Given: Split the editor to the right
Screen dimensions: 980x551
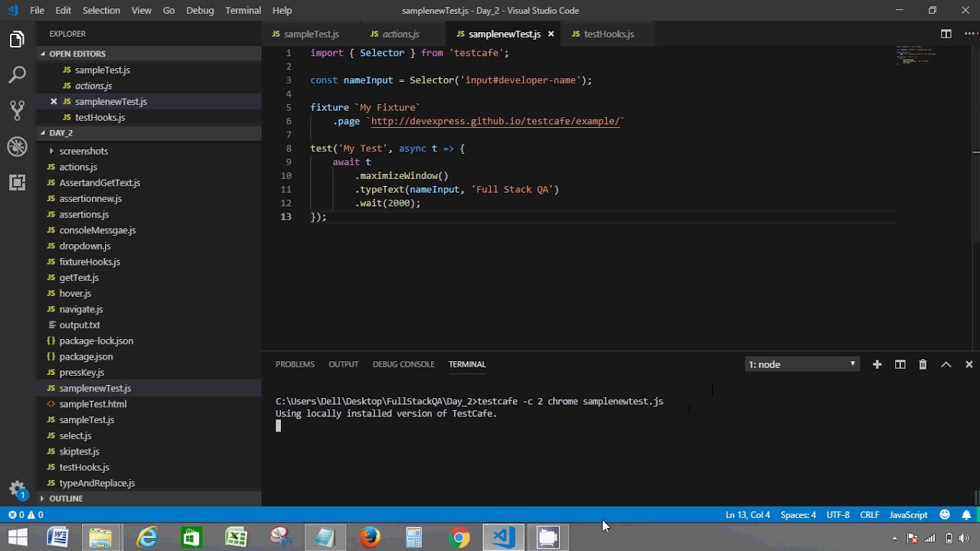Looking at the screenshot, I should (946, 34).
